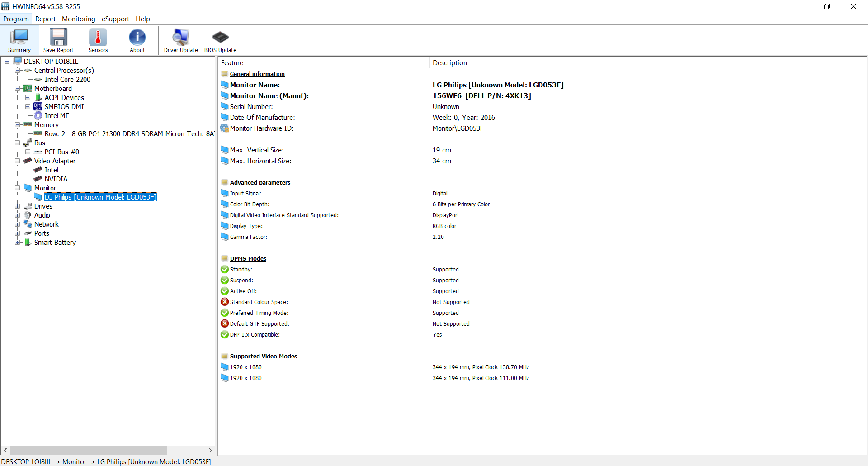Expand the ACPI Devices node
868x466 pixels.
click(x=28, y=97)
